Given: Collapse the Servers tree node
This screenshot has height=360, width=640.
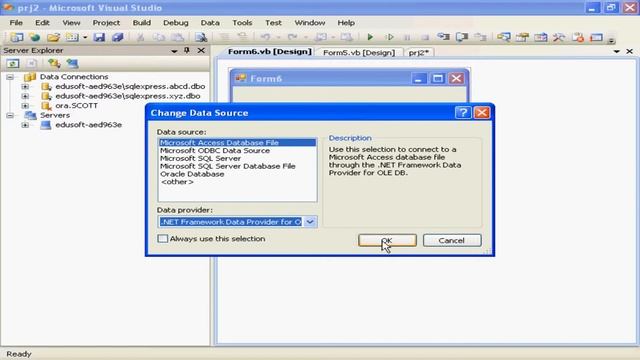Looking at the screenshot, I should [x=10, y=116].
